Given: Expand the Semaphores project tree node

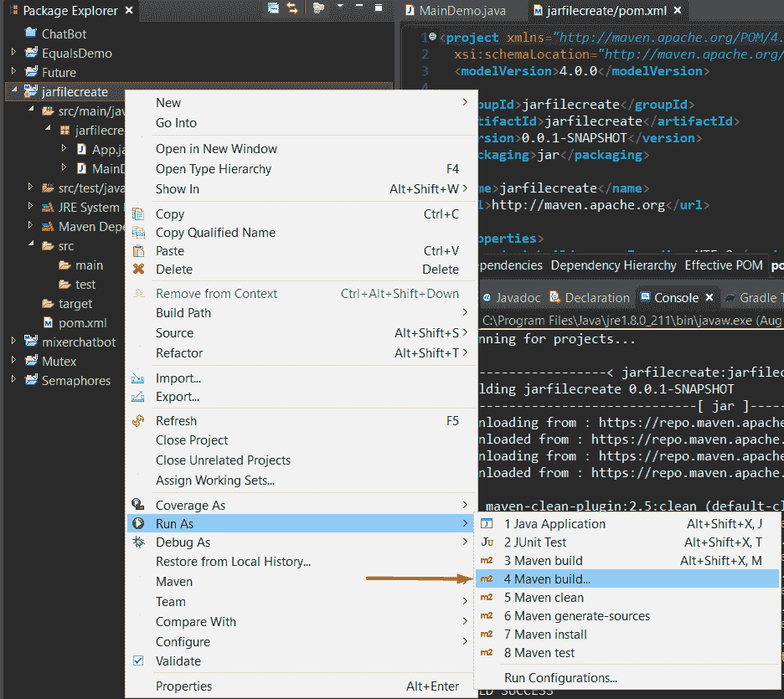Looking at the screenshot, I should (13, 380).
